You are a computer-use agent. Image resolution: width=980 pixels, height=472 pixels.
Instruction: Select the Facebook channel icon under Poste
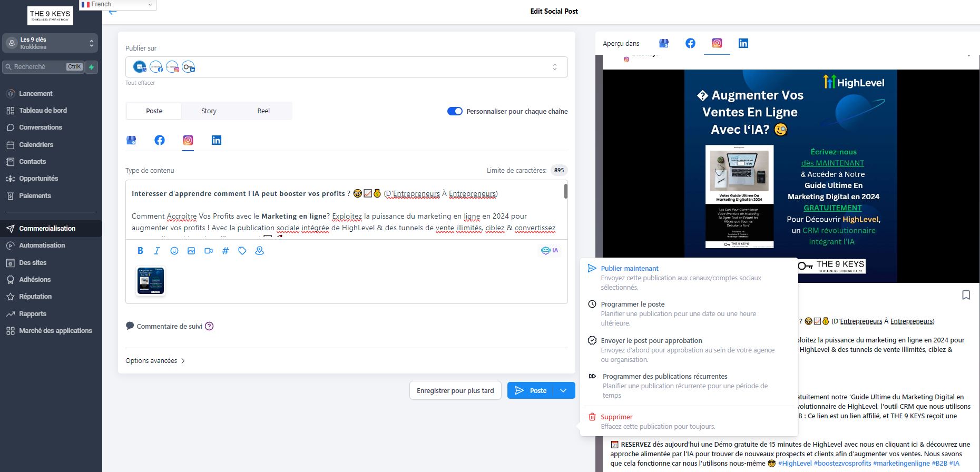coord(160,140)
